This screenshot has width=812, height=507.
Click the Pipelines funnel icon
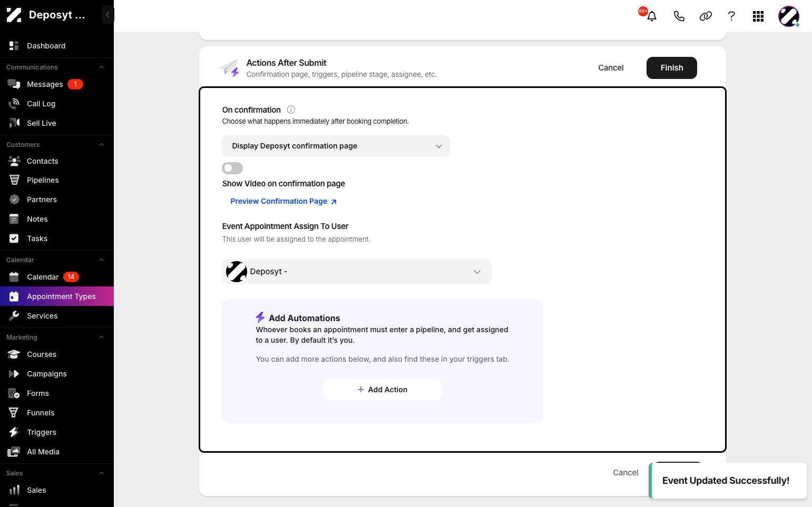[x=14, y=180]
